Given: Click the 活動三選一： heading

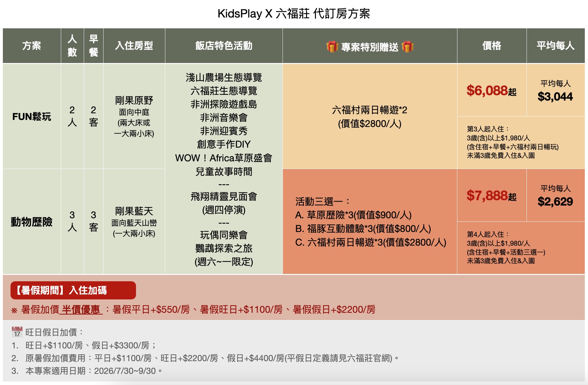Looking at the screenshot, I should (x=323, y=201).
